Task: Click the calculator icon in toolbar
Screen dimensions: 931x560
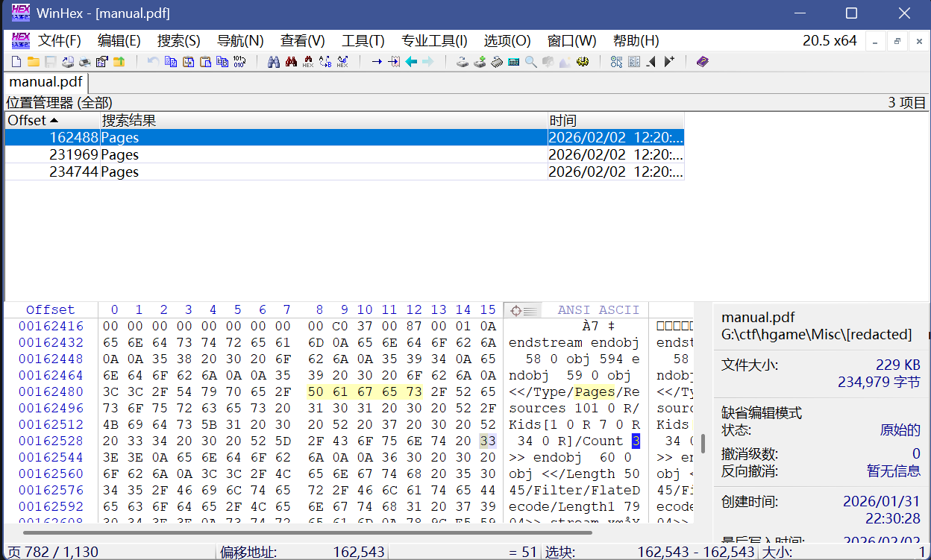Action: click(x=513, y=62)
